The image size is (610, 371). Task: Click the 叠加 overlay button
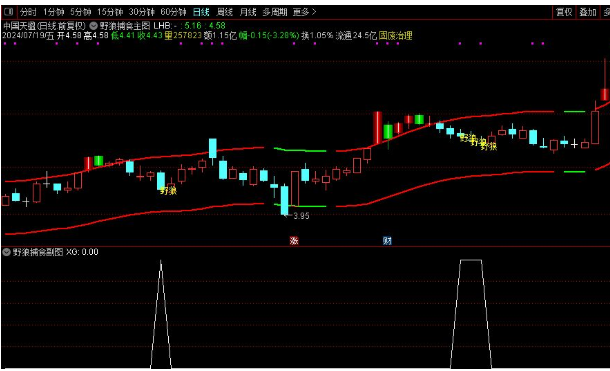(x=587, y=12)
